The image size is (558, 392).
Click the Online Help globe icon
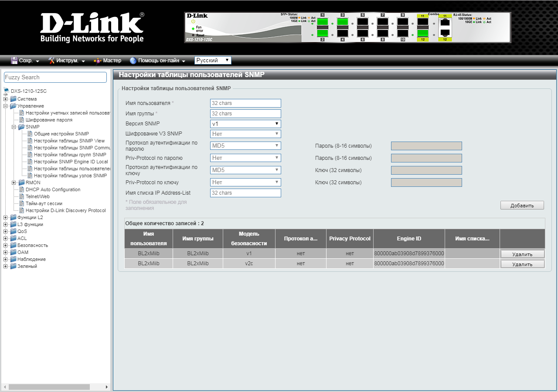133,61
